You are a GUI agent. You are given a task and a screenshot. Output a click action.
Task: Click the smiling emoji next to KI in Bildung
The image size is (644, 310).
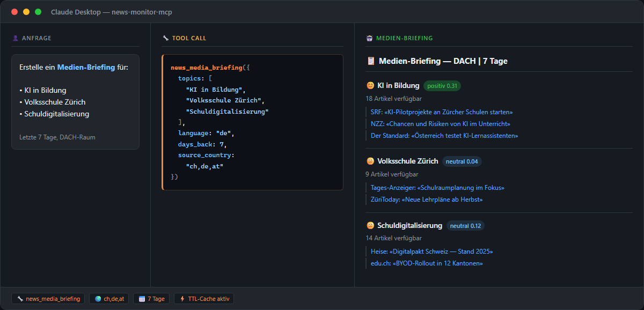(370, 85)
